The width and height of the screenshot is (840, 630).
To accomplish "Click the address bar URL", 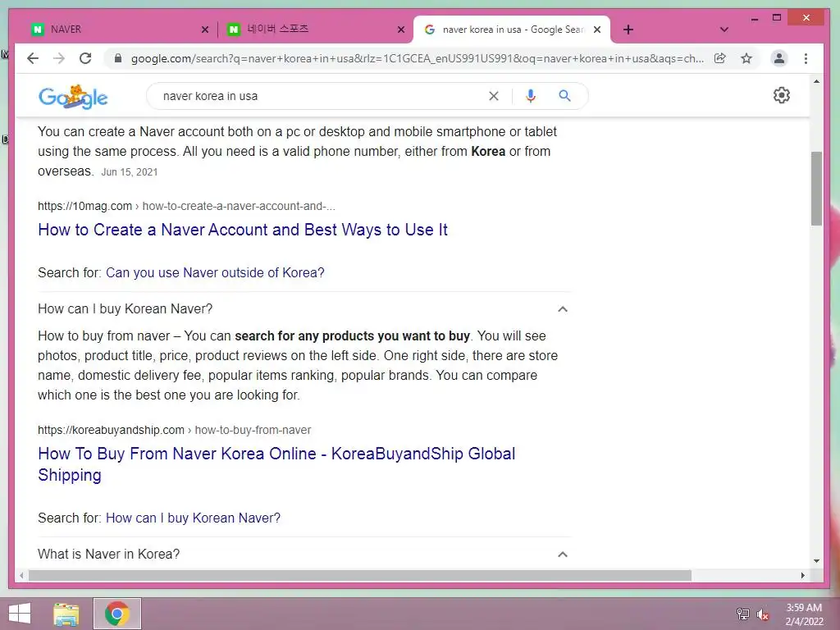I will (x=418, y=58).
